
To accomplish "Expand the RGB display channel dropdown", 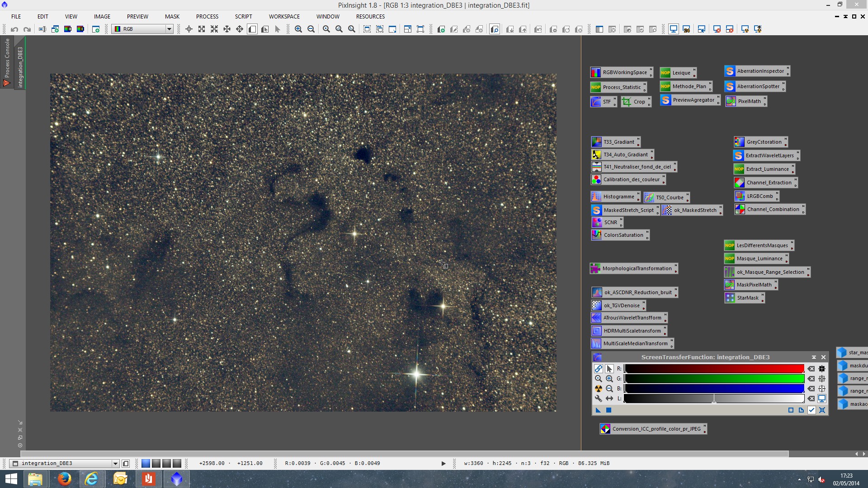I will coord(169,29).
